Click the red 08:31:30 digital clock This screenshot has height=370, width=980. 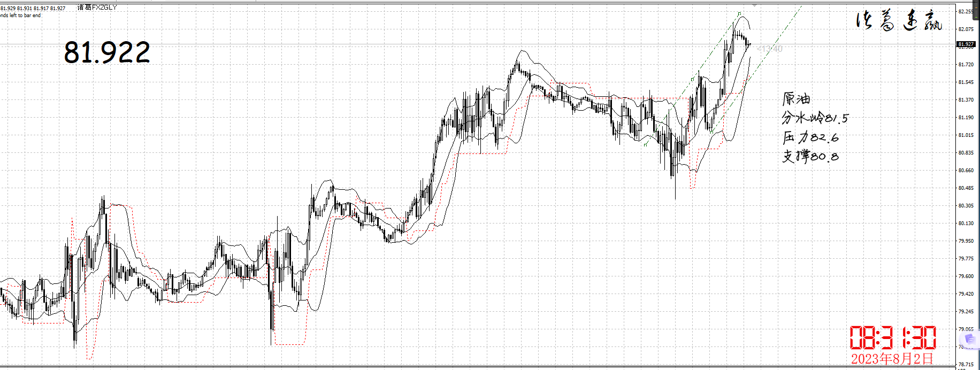click(893, 338)
